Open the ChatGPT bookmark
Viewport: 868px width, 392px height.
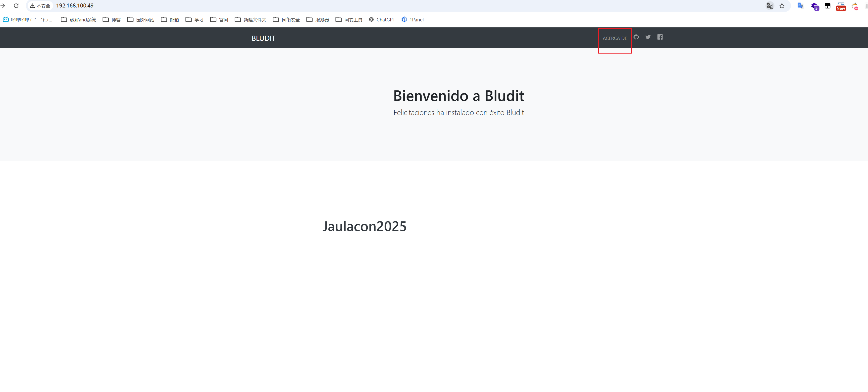point(382,20)
